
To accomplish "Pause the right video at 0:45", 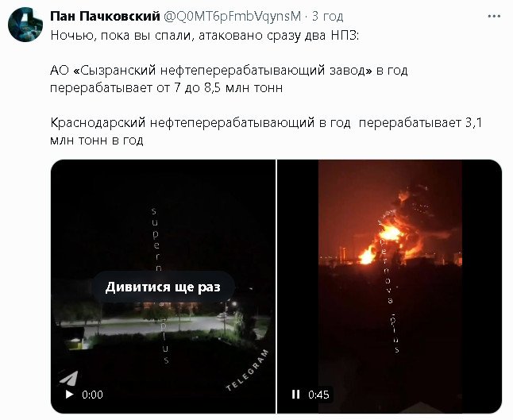I will coord(295,395).
